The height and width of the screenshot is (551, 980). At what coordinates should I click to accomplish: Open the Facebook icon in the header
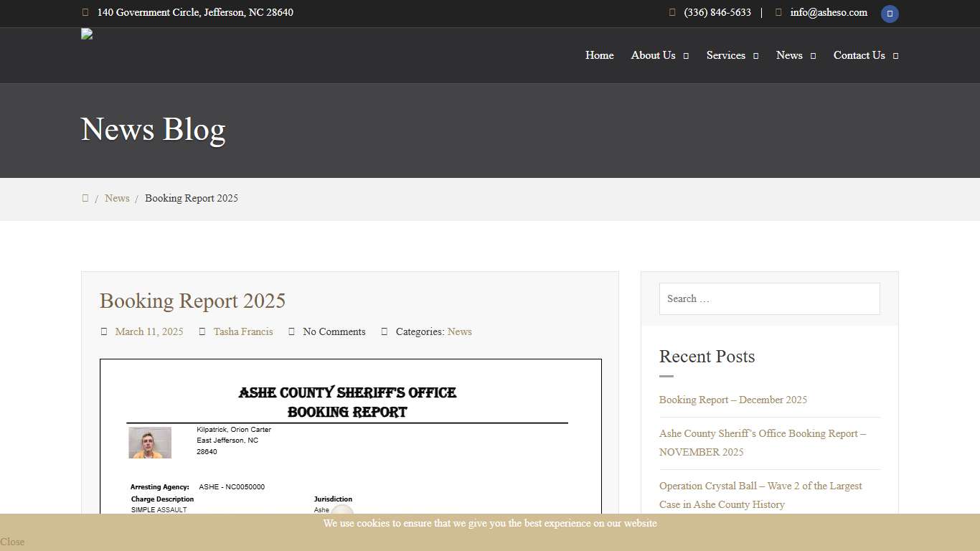point(890,14)
